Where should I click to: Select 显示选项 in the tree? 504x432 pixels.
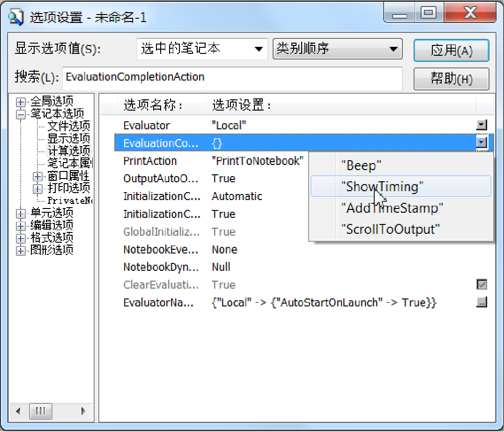68,138
